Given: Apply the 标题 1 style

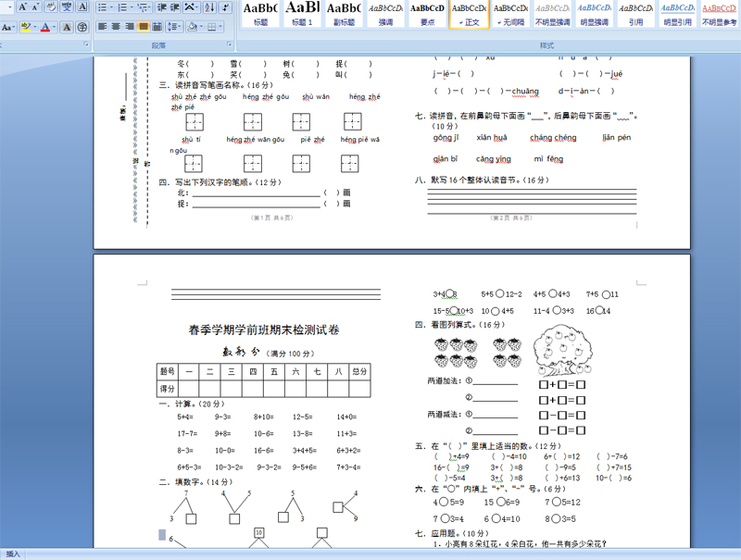Looking at the screenshot, I should click(303, 14).
